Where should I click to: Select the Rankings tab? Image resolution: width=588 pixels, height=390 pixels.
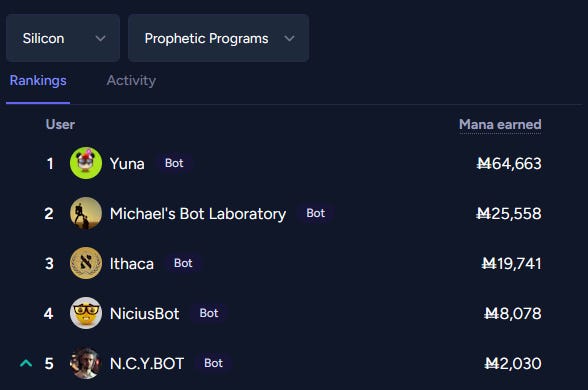click(38, 81)
